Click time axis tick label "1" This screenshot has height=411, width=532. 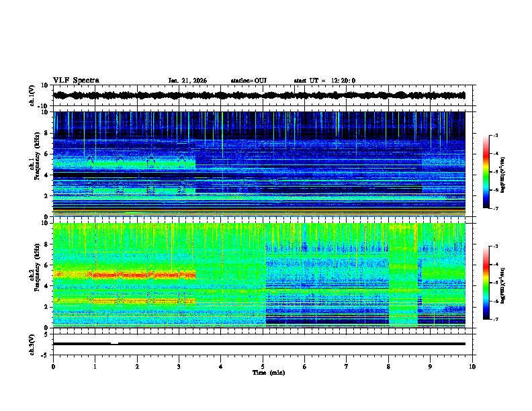click(95, 367)
